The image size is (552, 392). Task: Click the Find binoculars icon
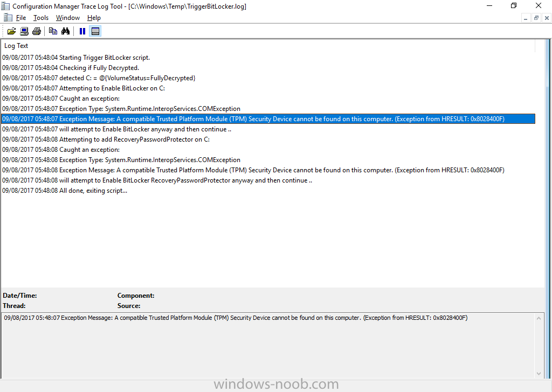pos(65,31)
